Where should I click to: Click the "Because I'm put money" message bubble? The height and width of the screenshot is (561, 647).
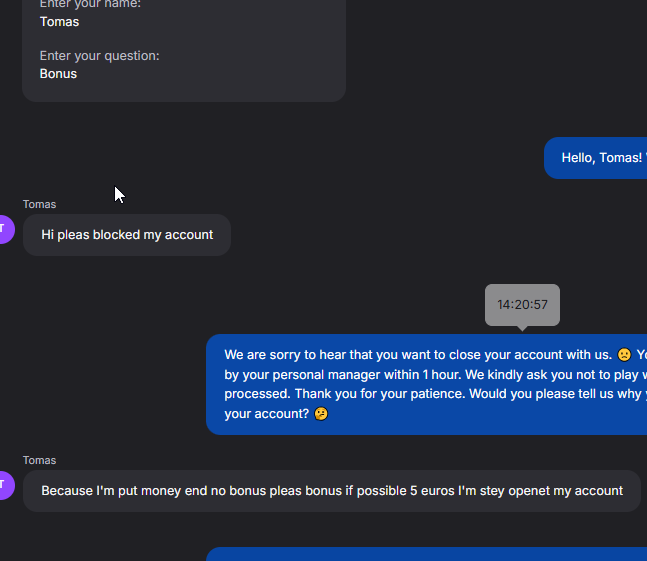click(x=331, y=491)
